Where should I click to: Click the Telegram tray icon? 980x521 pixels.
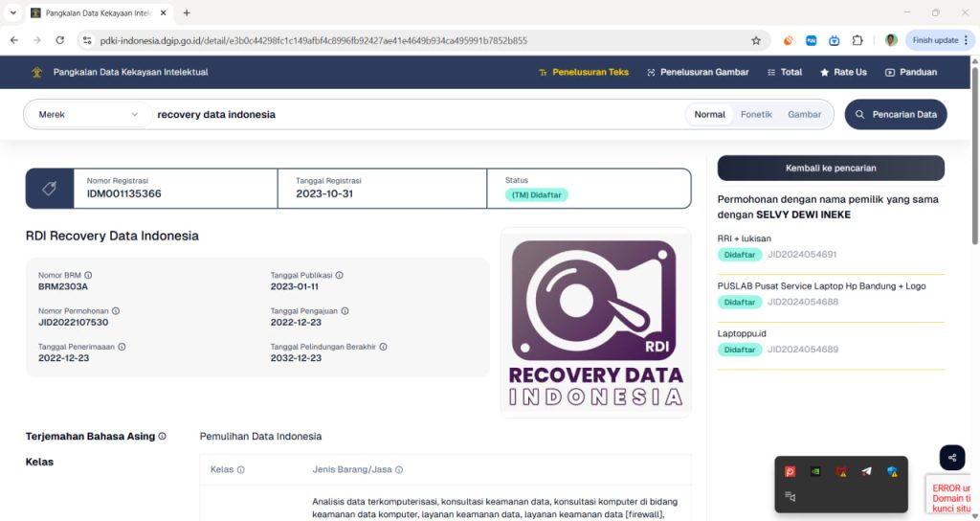(866, 471)
